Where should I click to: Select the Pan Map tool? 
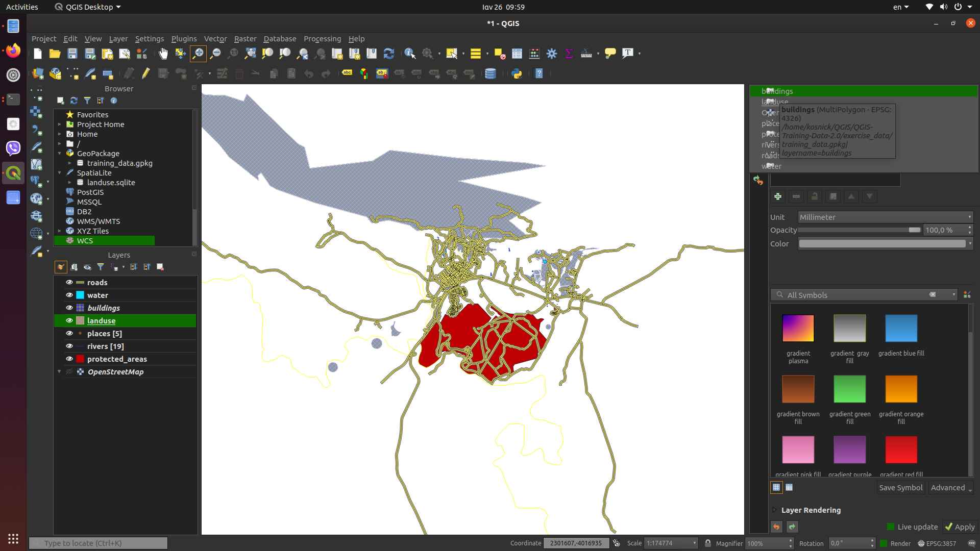coord(163,53)
